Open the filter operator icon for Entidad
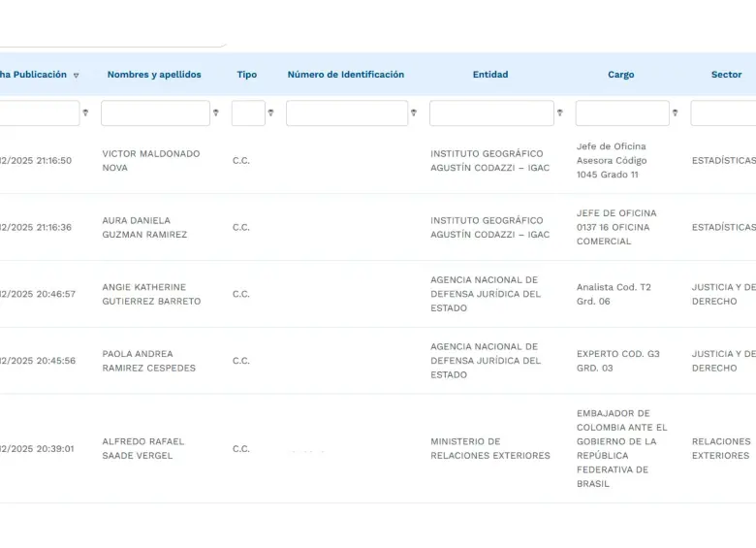756x548 pixels. tap(559, 113)
